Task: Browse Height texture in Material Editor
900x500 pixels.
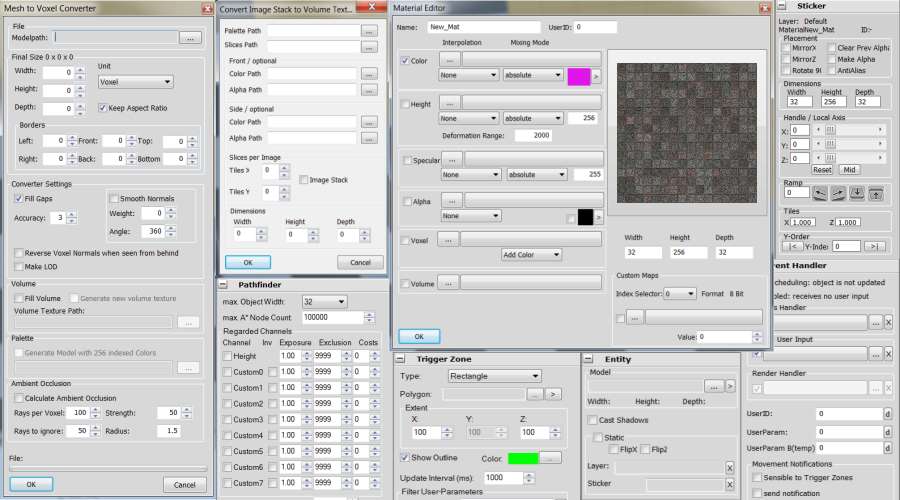Action: (x=449, y=103)
